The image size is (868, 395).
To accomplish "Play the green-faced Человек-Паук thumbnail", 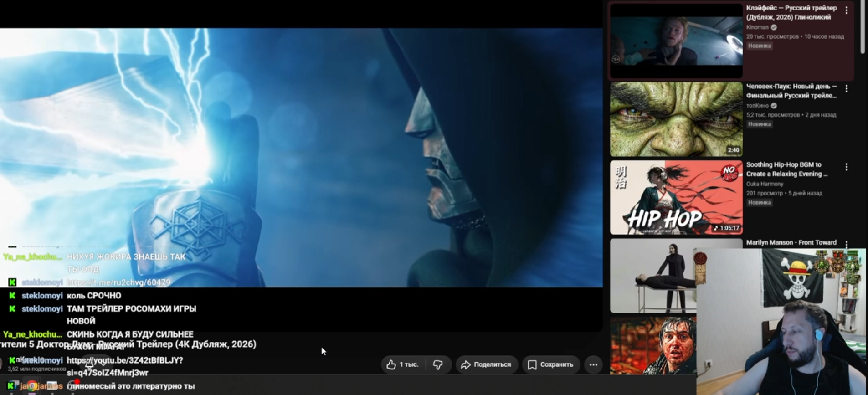I will point(676,119).
